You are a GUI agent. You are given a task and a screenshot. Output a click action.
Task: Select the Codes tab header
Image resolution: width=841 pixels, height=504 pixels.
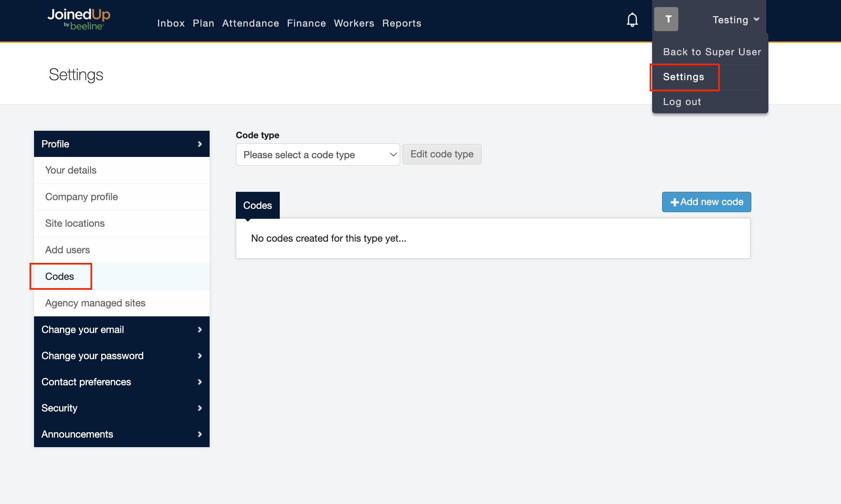pyautogui.click(x=257, y=206)
